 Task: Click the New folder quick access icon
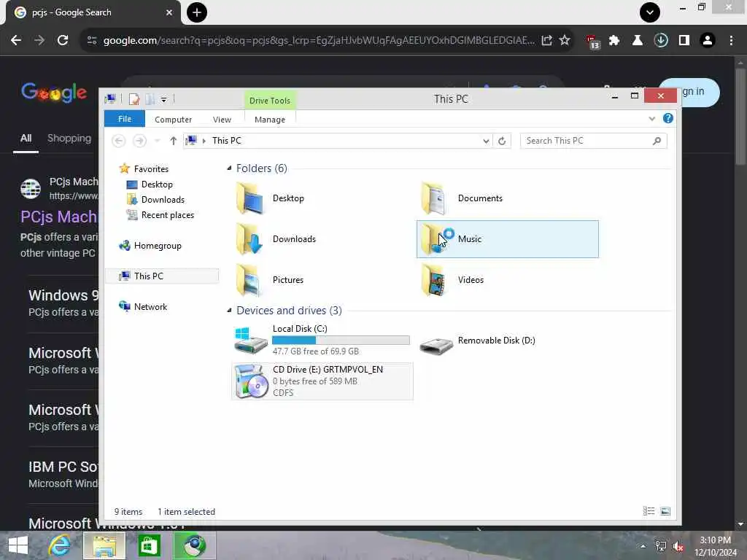pyautogui.click(x=150, y=99)
